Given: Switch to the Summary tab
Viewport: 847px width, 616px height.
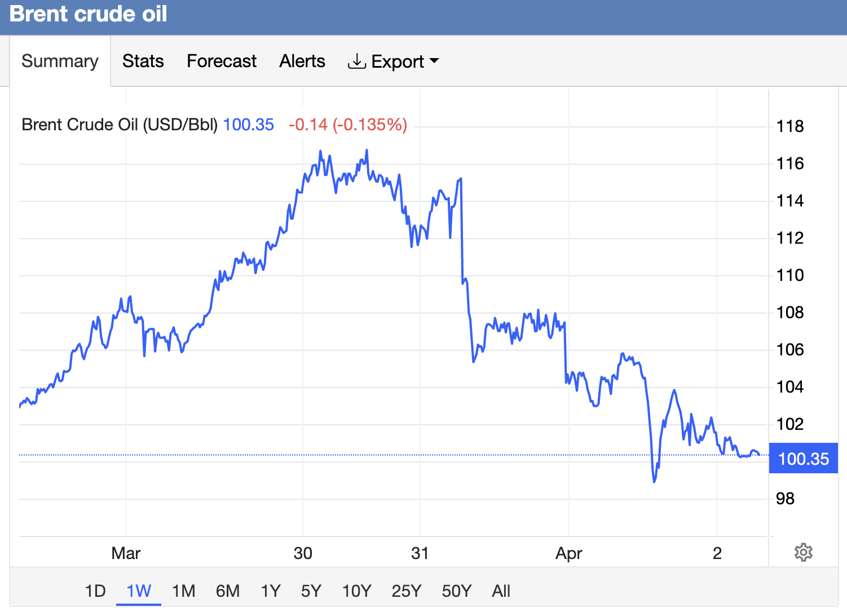Looking at the screenshot, I should pos(60,61).
